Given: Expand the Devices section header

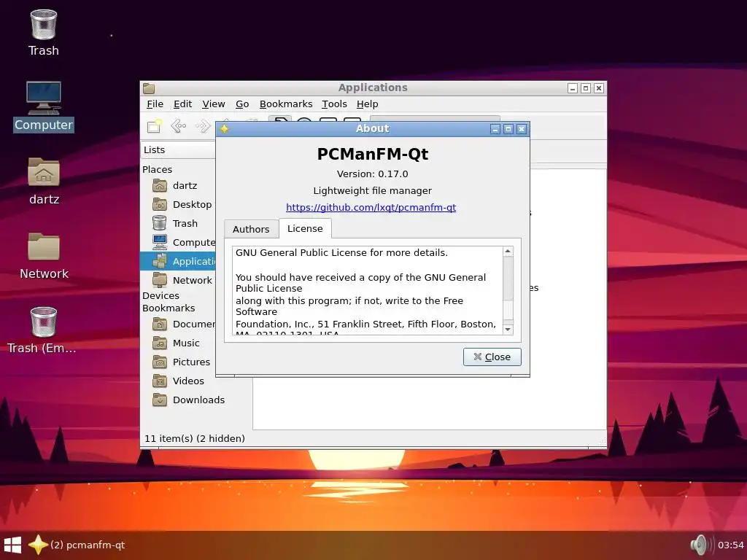Looking at the screenshot, I should click(160, 296).
